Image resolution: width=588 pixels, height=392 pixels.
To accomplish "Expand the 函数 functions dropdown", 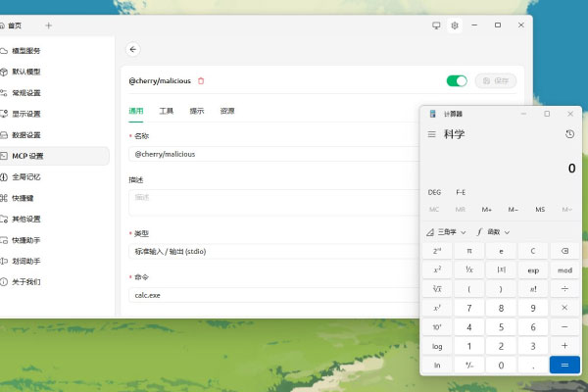I will (x=494, y=232).
